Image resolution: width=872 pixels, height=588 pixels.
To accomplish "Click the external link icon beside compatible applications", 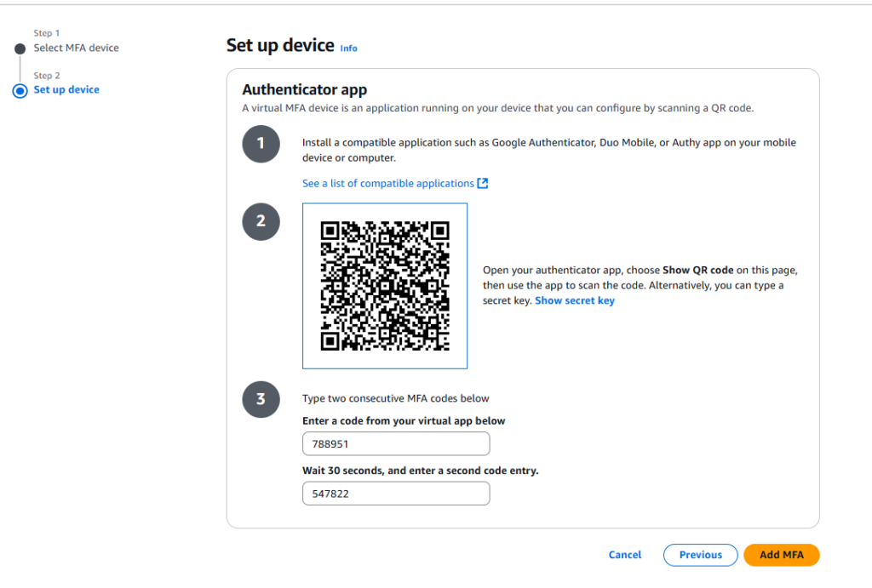I will tap(483, 184).
